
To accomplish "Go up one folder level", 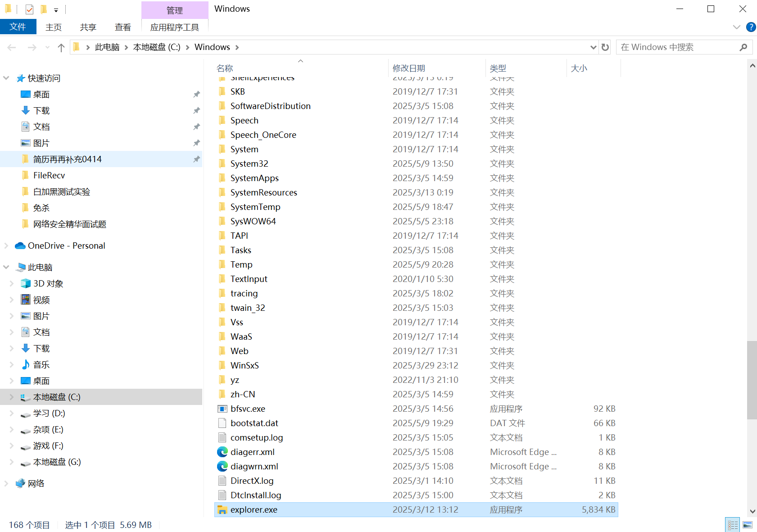I will click(x=61, y=47).
